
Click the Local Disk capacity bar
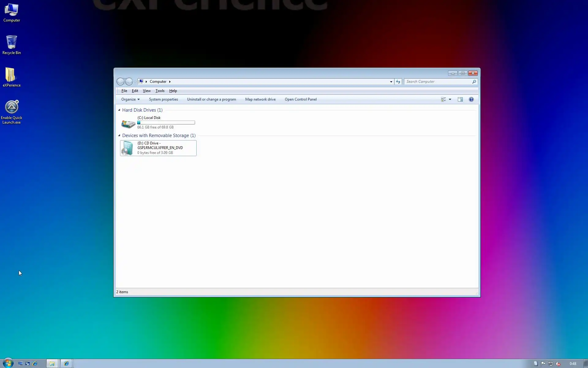pyautogui.click(x=166, y=123)
